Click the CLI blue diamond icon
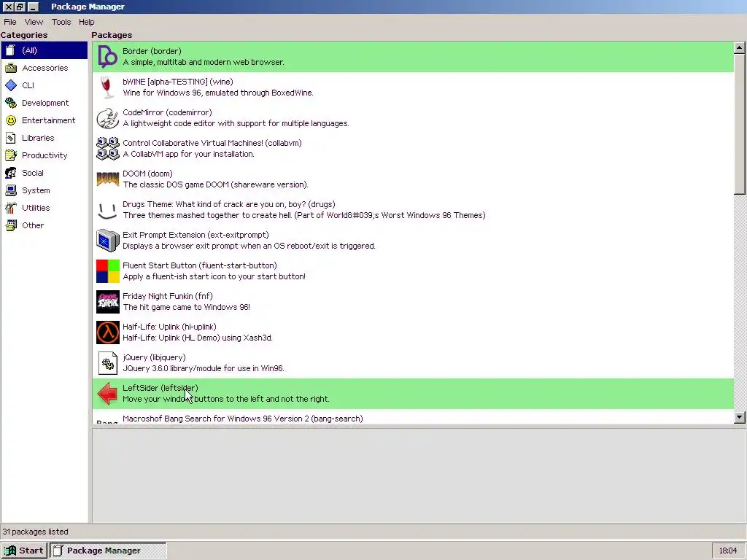The width and height of the screenshot is (747, 560). click(11, 85)
